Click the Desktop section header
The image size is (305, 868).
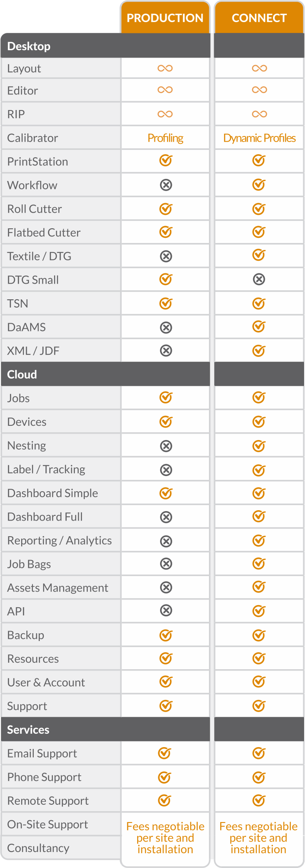[x=29, y=46]
